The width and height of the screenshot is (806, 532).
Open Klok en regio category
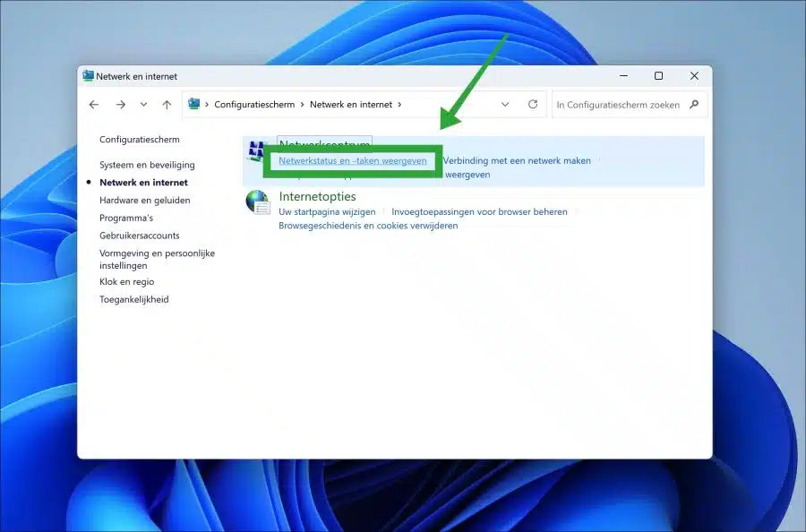tap(127, 282)
